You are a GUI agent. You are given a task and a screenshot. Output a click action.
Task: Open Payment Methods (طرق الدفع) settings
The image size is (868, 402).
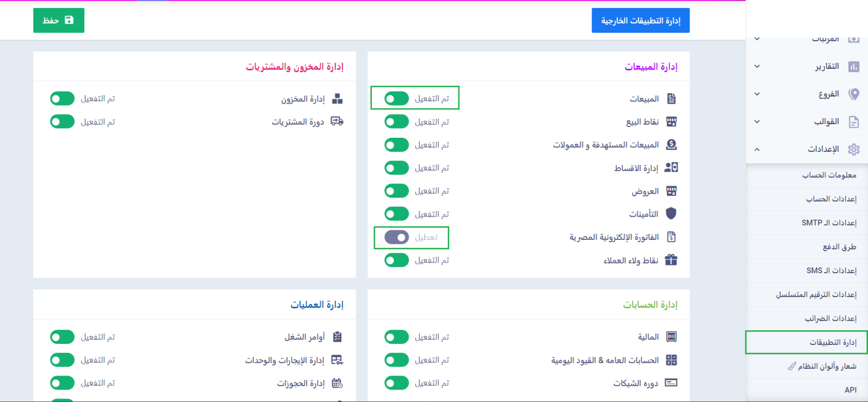839,247
